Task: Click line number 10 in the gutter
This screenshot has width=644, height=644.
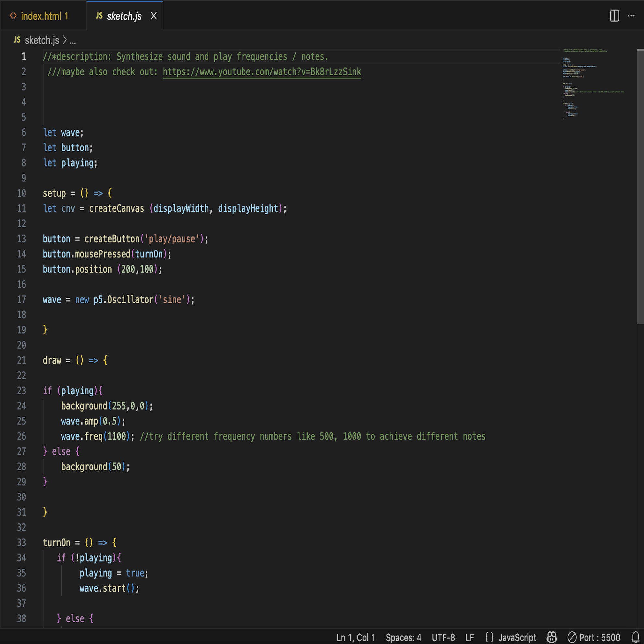Action: pos(21,193)
